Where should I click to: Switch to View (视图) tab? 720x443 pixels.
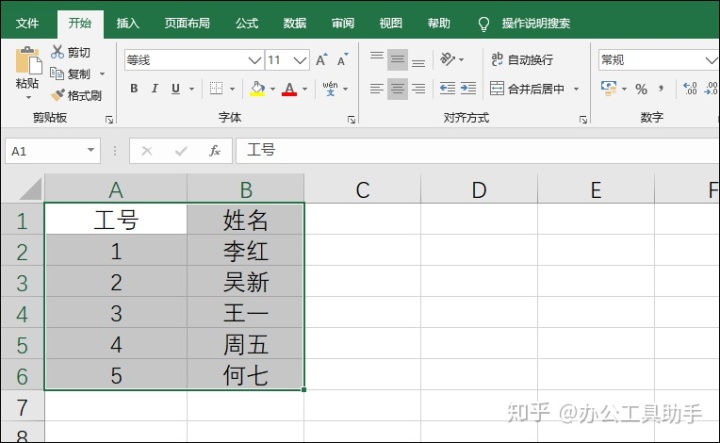(x=391, y=23)
